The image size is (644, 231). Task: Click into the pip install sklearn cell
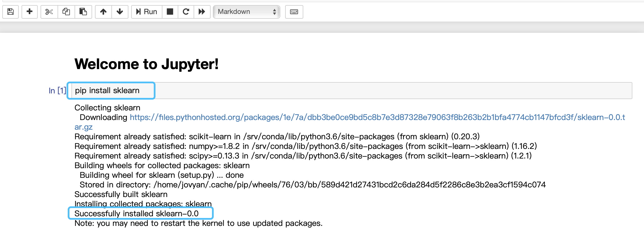tap(351, 91)
